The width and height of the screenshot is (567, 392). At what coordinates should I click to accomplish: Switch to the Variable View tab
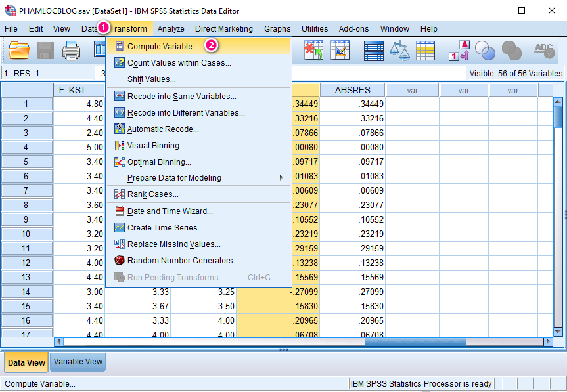tap(78, 362)
